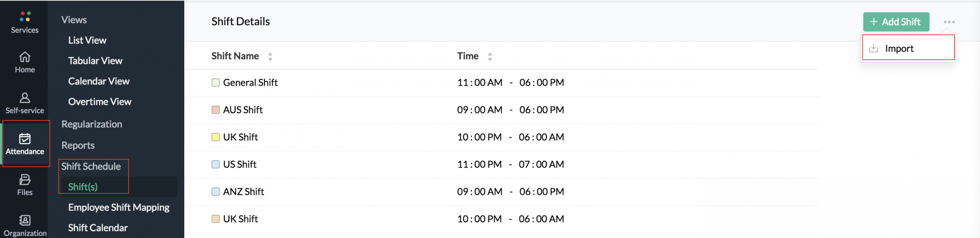Sort the list by Shift Name
This screenshot has height=238, width=980.
(x=270, y=57)
